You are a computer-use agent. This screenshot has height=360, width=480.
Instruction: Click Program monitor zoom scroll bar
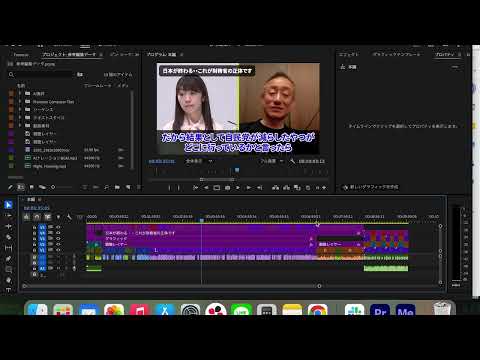217,180
